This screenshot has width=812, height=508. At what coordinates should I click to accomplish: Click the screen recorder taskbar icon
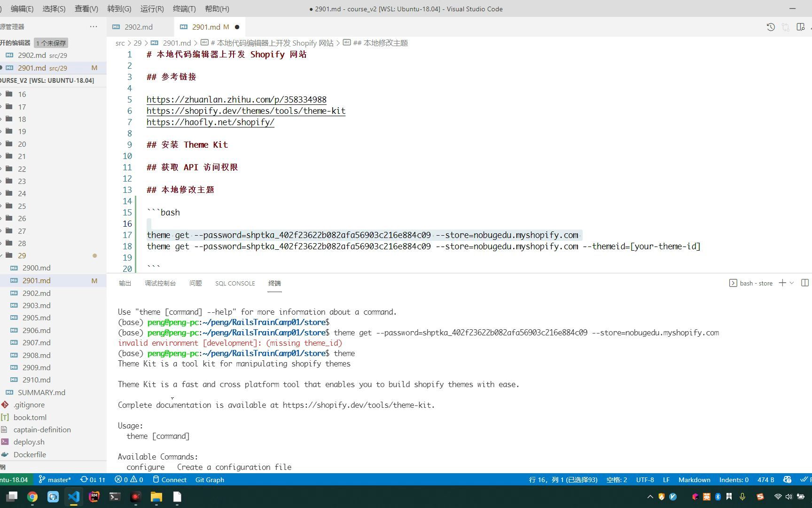click(135, 497)
